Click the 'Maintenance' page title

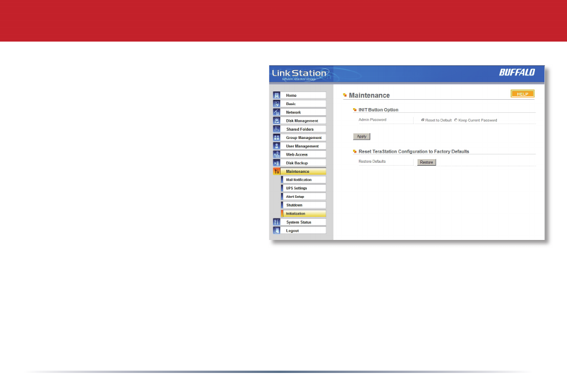click(369, 96)
